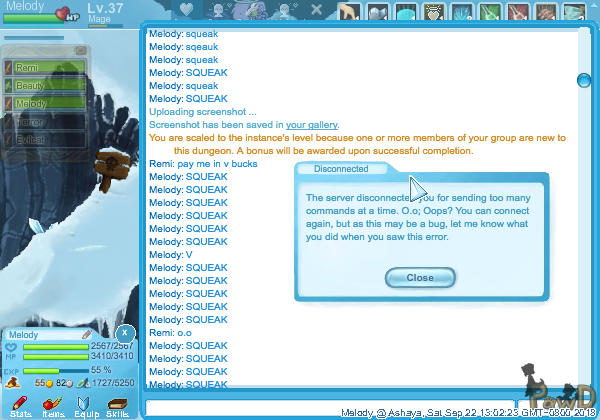
Task: Click the pencil edit icon beside Melody
Action: point(86,335)
